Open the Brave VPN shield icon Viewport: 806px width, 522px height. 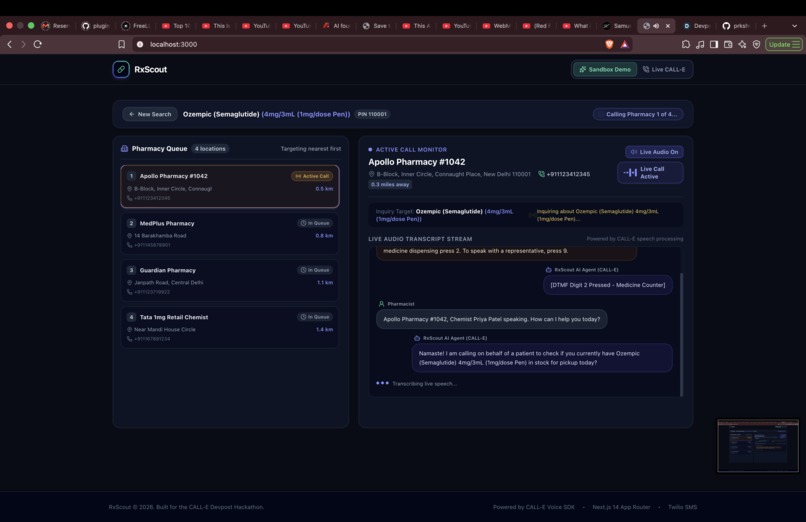coord(756,44)
